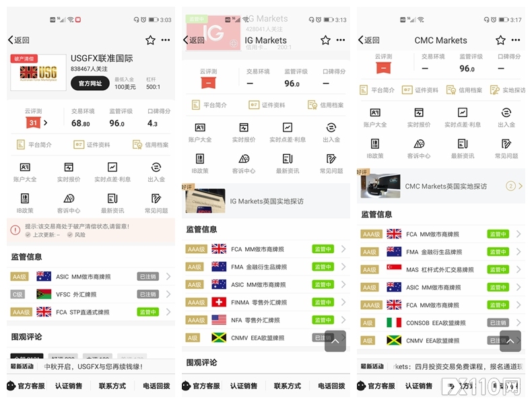
Task: Tap the favorite star on IG Markets screen
Action: (x=325, y=40)
